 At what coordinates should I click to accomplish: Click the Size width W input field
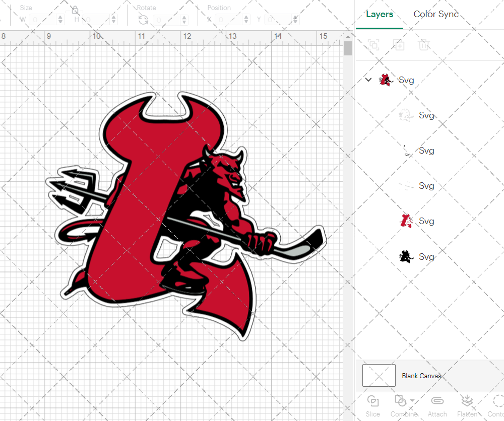pyautogui.click(x=43, y=20)
